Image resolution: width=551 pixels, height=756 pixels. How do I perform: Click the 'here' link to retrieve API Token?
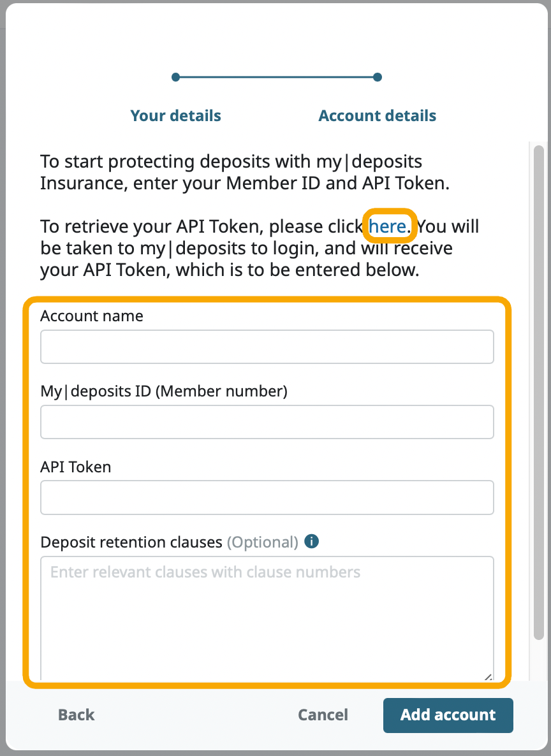pyautogui.click(x=387, y=226)
